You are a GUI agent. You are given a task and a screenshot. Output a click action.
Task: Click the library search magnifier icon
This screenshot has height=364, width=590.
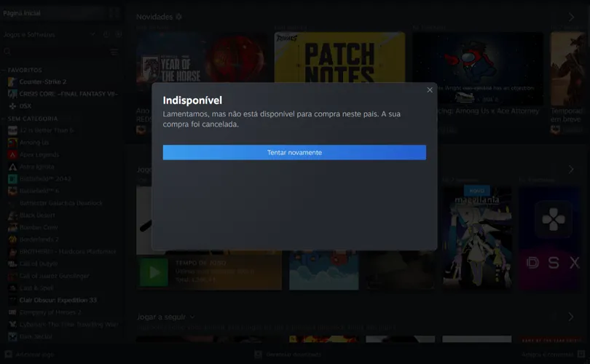point(7,52)
